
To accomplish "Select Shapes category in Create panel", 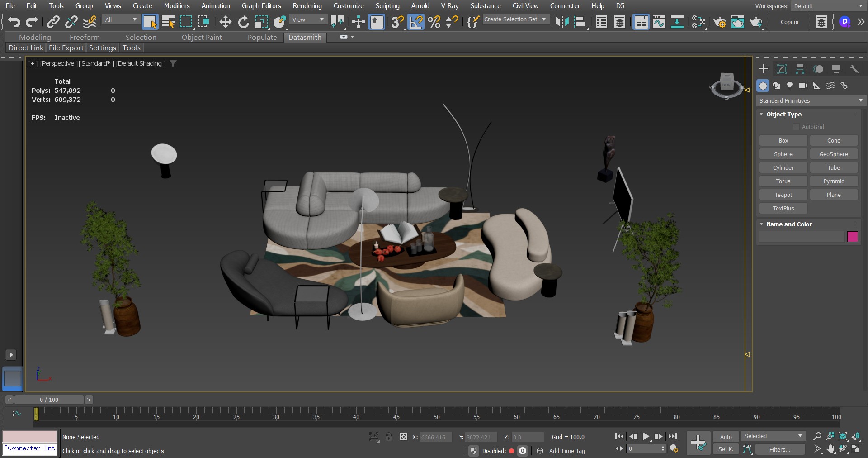I will (776, 86).
